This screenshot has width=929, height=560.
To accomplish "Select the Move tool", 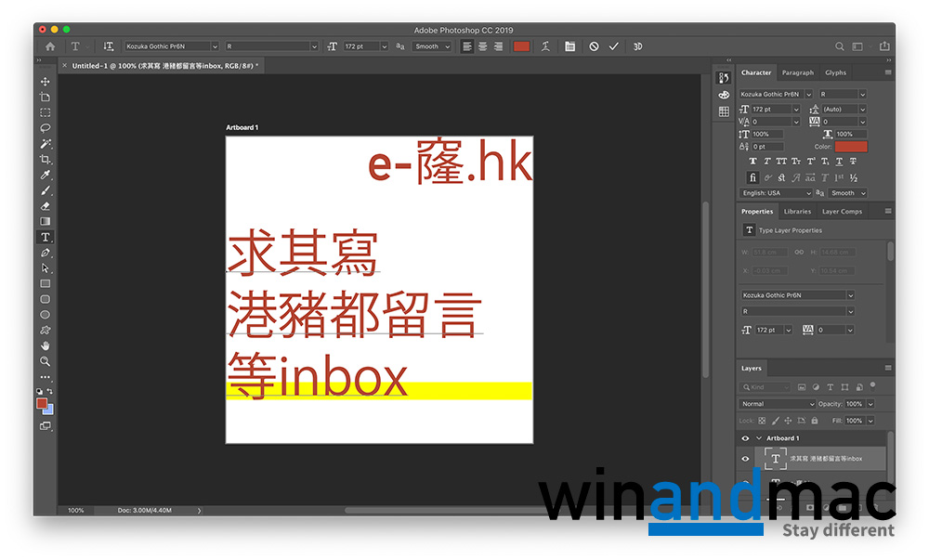I will [x=45, y=82].
